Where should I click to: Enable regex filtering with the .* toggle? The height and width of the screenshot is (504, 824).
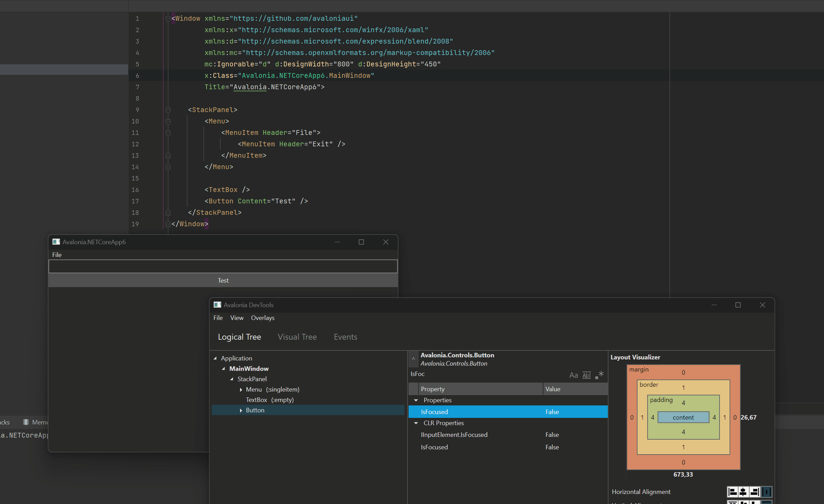[x=601, y=375]
